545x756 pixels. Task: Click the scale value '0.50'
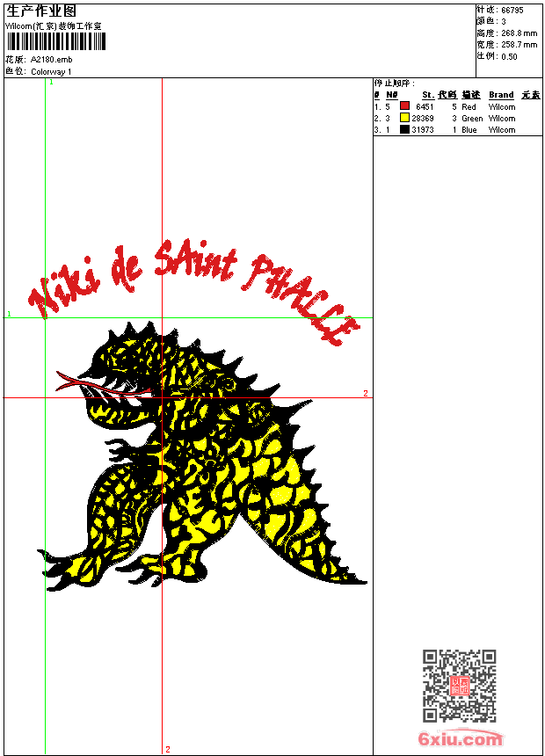509,56
